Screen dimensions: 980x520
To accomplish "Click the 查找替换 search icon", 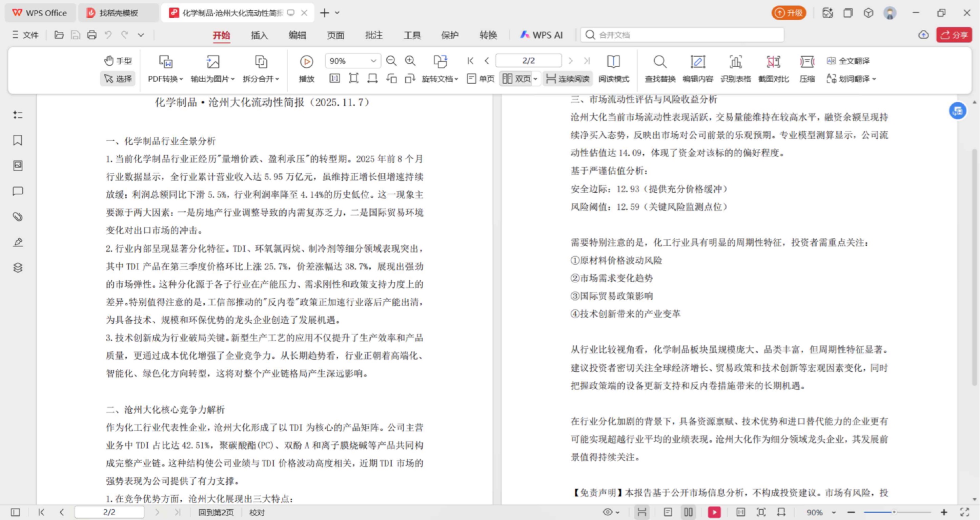I will [660, 62].
